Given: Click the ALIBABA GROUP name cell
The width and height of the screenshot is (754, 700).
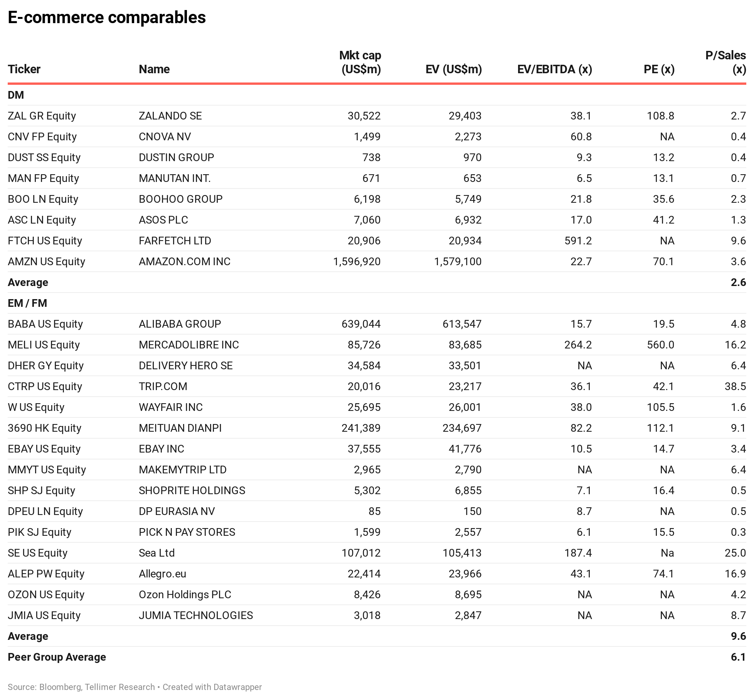Looking at the screenshot, I should [x=180, y=324].
